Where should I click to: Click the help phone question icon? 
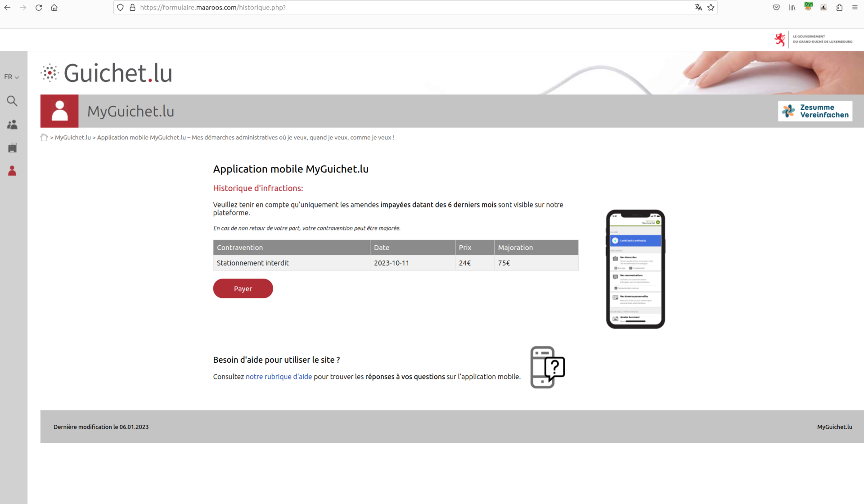pyautogui.click(x=548, y=367)
